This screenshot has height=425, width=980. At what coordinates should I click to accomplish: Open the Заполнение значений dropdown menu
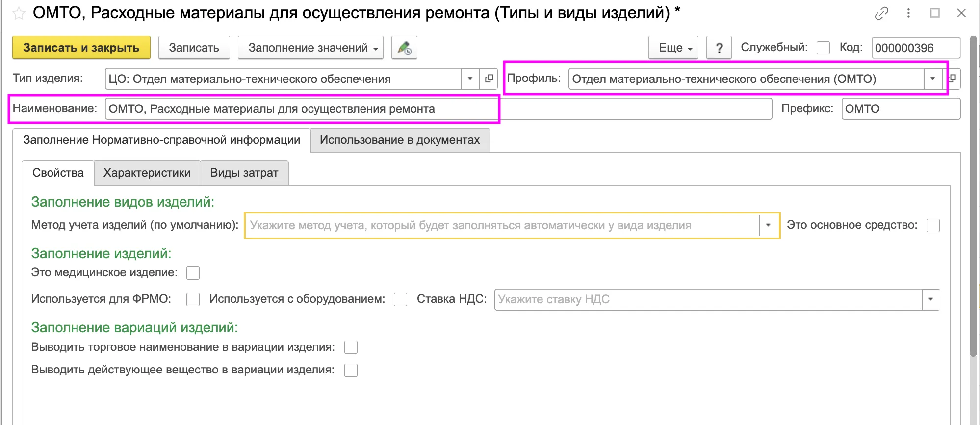(x=310, y=48)
